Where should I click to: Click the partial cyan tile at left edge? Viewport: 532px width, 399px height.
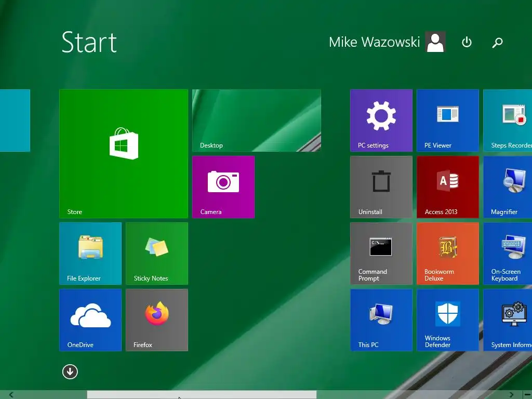(15, 121)
